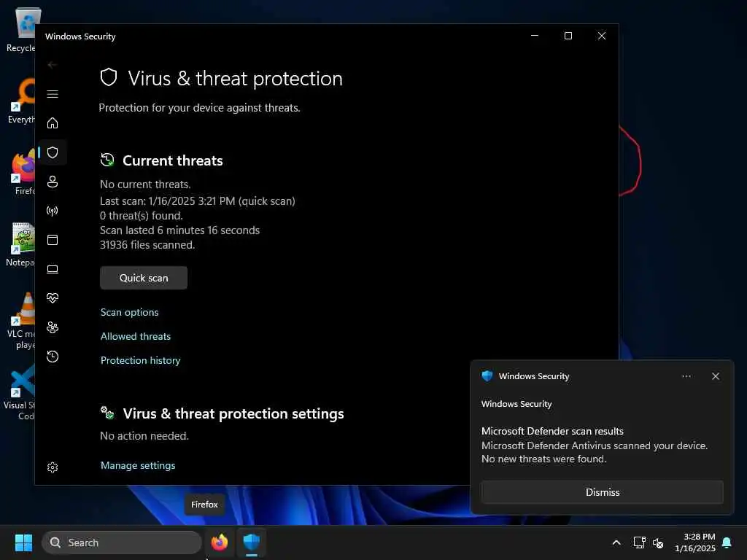This screenshot has width=747, height=560.
Task: Click the 'Microsoft Defender scan results' notification title
Action: (x=552, y=431)
